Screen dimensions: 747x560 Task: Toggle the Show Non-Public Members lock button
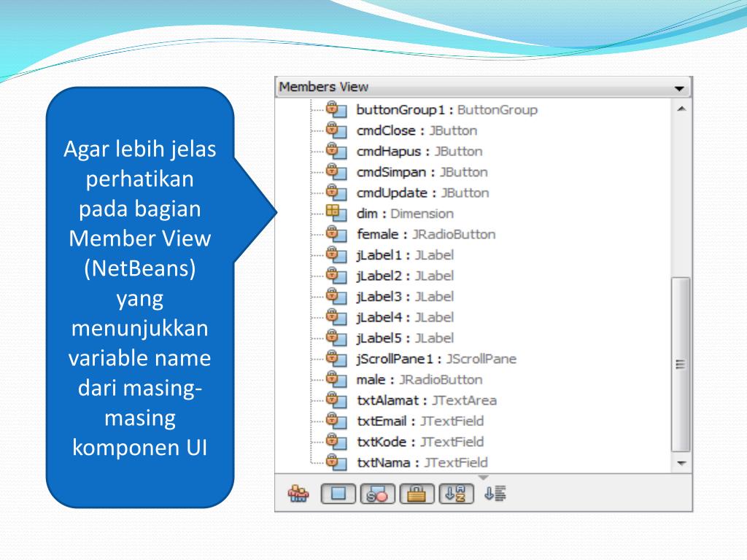(417, 494)
